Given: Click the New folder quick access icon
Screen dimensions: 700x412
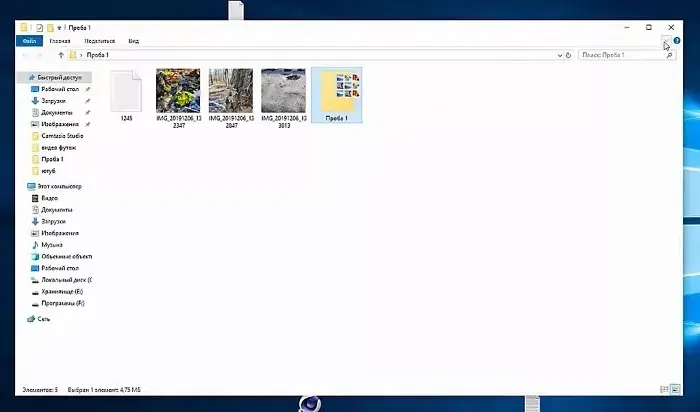Looking at the screenshot, I should [50, 28].
